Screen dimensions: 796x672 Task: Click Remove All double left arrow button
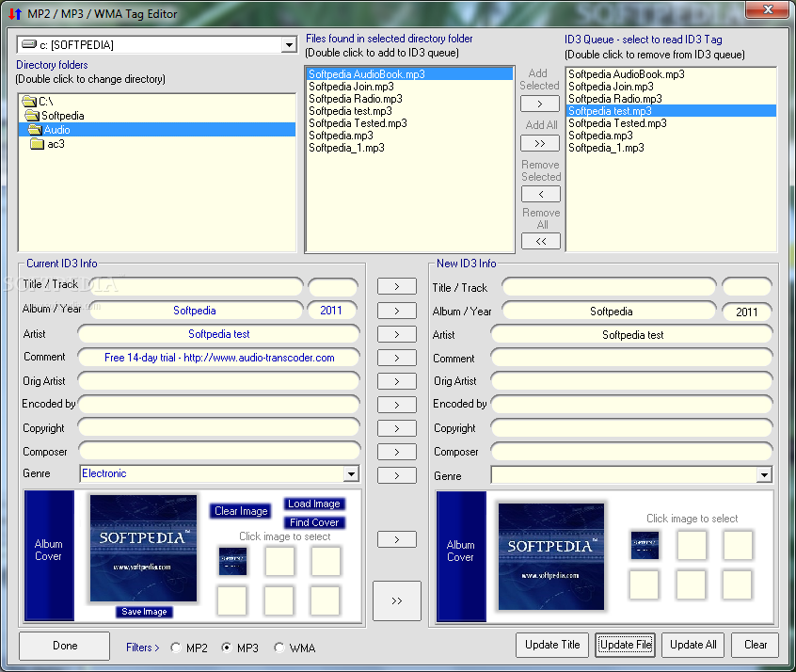point(541,241)
